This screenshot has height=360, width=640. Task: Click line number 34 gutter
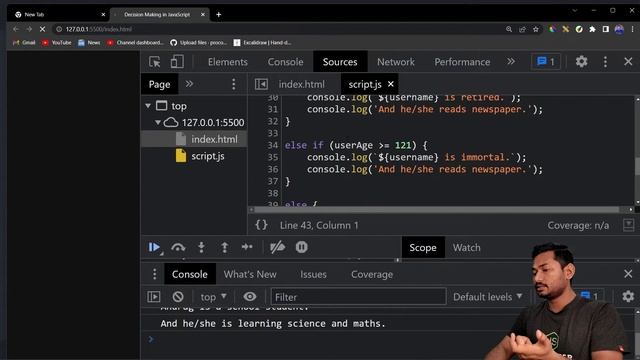pyautogui.click(x=273, y=145)
